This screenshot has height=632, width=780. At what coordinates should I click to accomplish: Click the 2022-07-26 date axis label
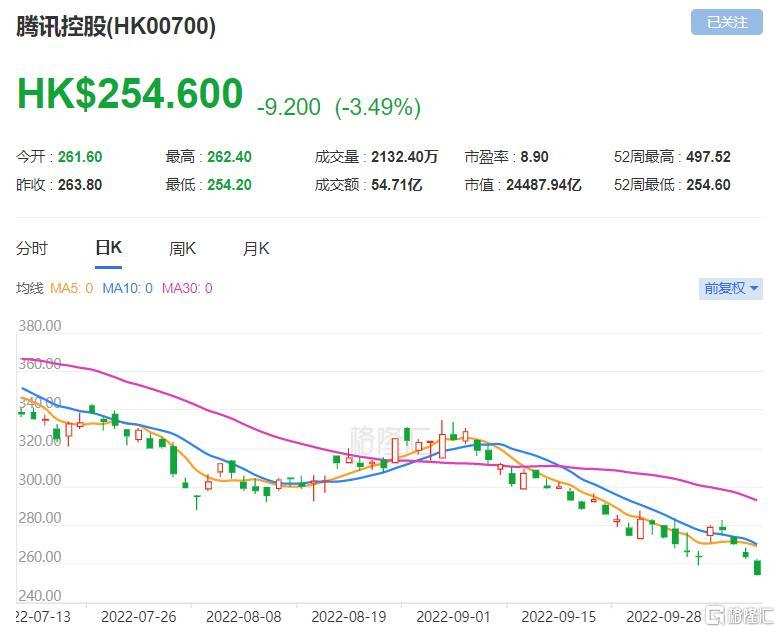[138, 617]
